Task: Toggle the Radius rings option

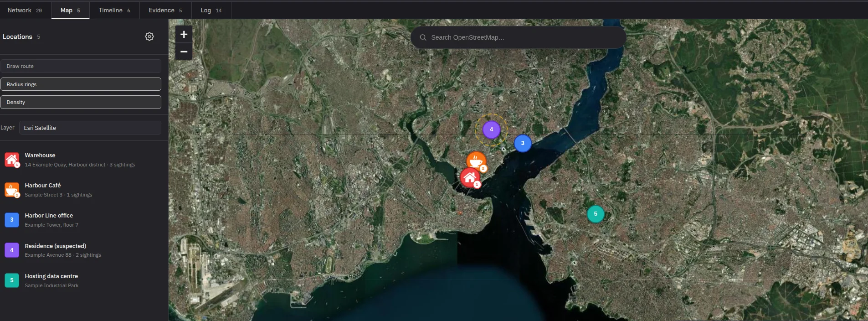Action: tap(81, 84)
